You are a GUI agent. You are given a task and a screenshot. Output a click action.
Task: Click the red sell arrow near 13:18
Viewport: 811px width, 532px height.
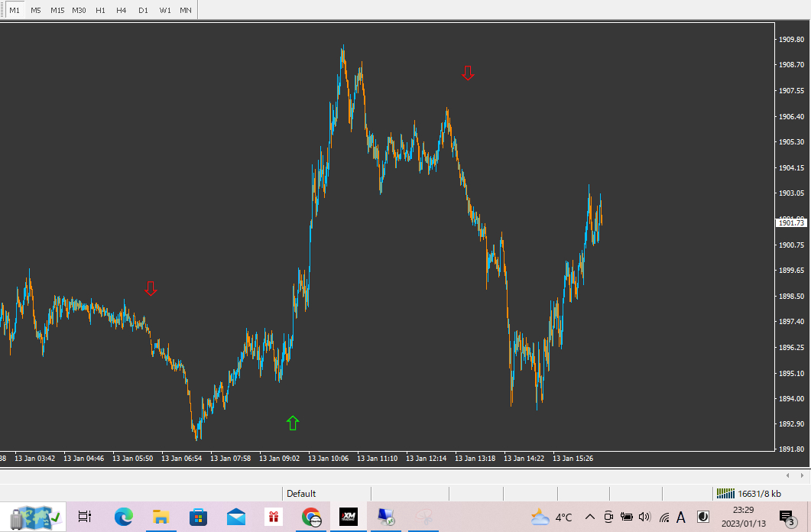tap(468, 73)
